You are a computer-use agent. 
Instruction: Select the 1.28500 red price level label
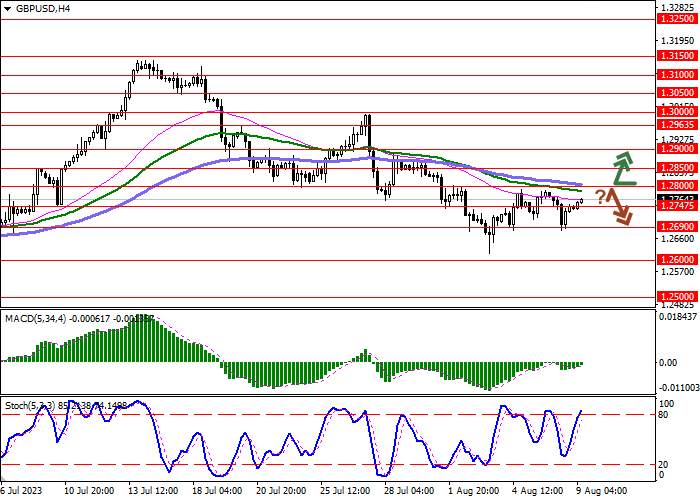pos(678,168)
